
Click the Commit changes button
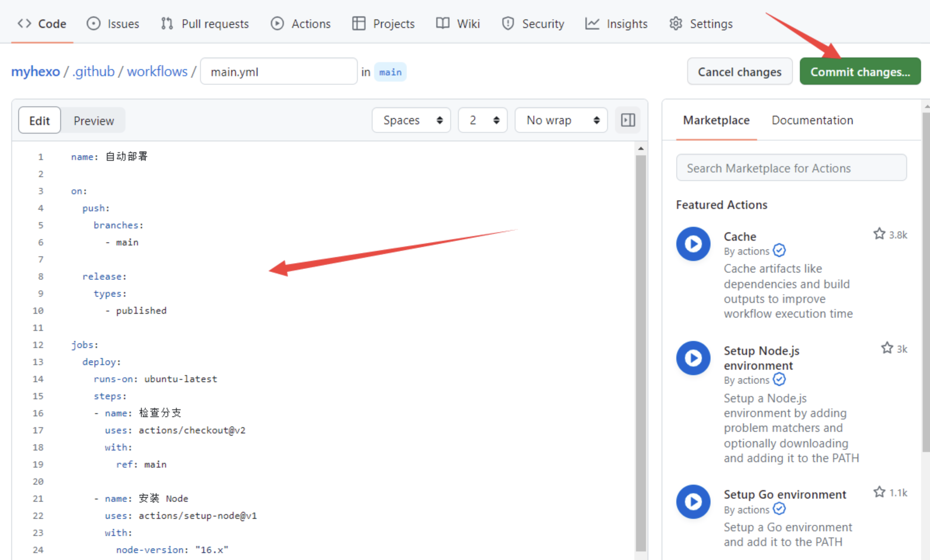[860, 71]
